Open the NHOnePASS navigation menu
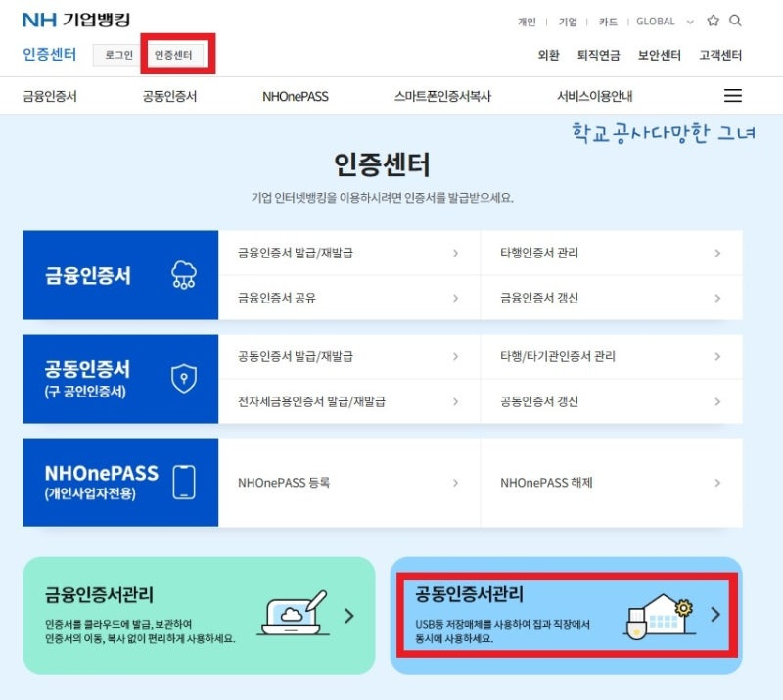Screen dimensions: 783x700 296,96
